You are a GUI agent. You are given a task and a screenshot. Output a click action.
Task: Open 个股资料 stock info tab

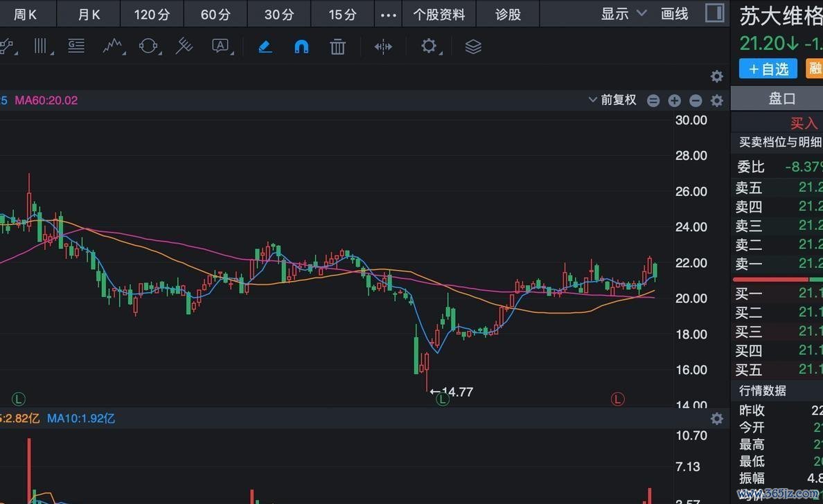[439, 14]
